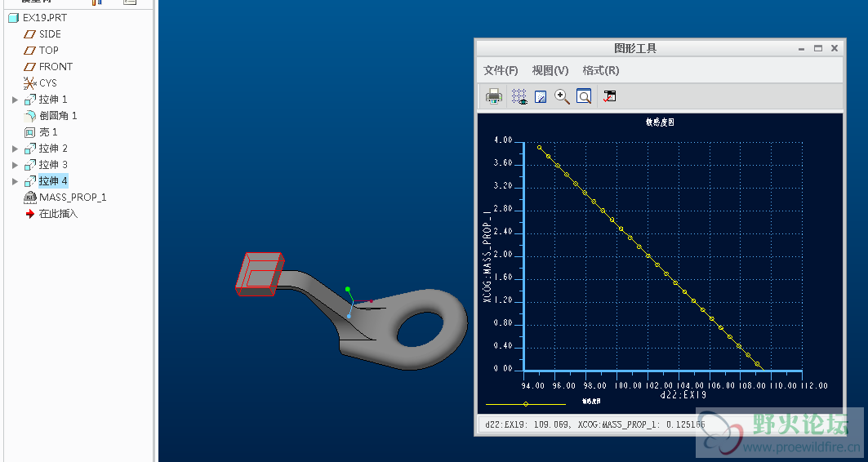Image resolution: width=868 pixels, height=462 pixels.
Task: Toggle grid display in graph tool
Action: 519,96
